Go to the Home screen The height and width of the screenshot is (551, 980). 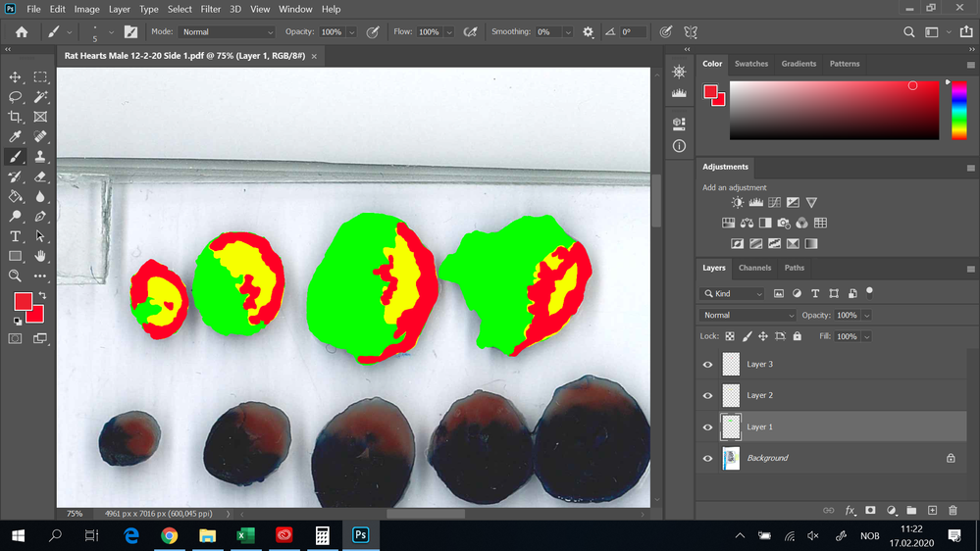click(x=22, y=31)
